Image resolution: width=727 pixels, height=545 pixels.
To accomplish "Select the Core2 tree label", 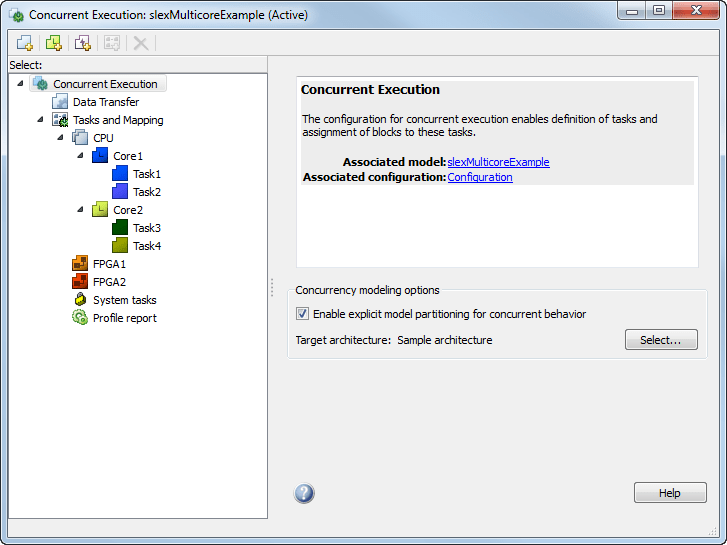I will pyautogui.click(x=128, y=210).
